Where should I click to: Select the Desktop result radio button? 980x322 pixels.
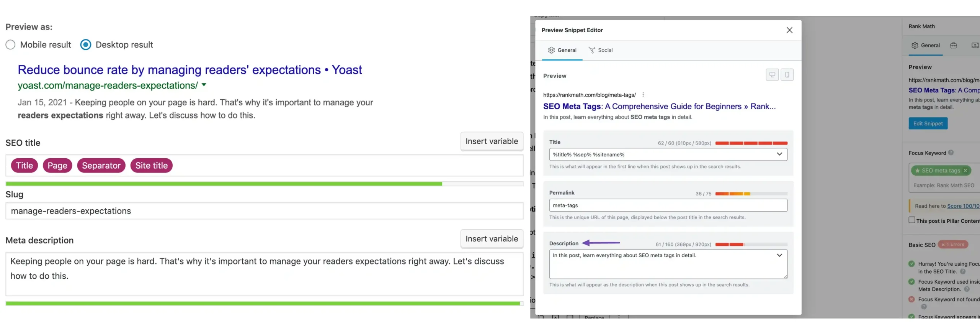[85, 44]
